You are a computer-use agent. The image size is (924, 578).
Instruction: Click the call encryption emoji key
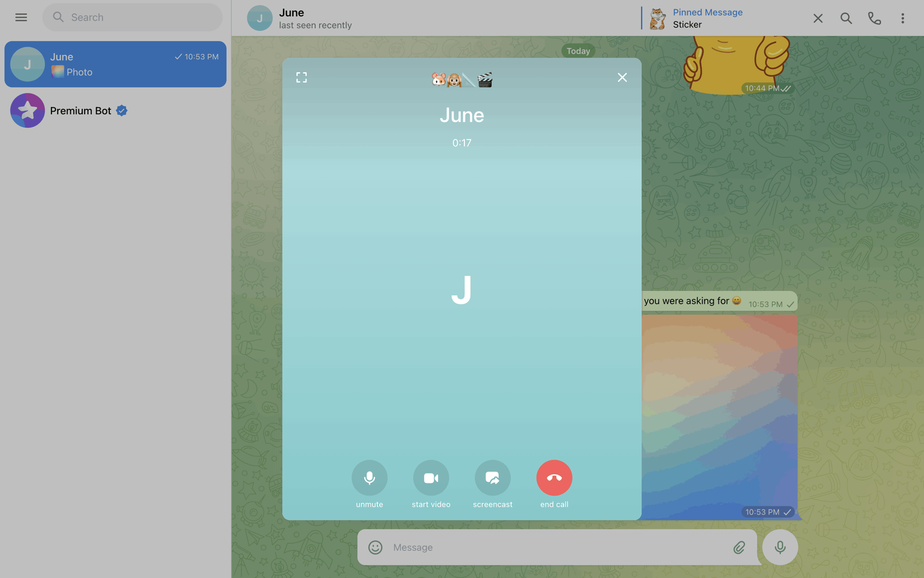(x=462, y=79)
